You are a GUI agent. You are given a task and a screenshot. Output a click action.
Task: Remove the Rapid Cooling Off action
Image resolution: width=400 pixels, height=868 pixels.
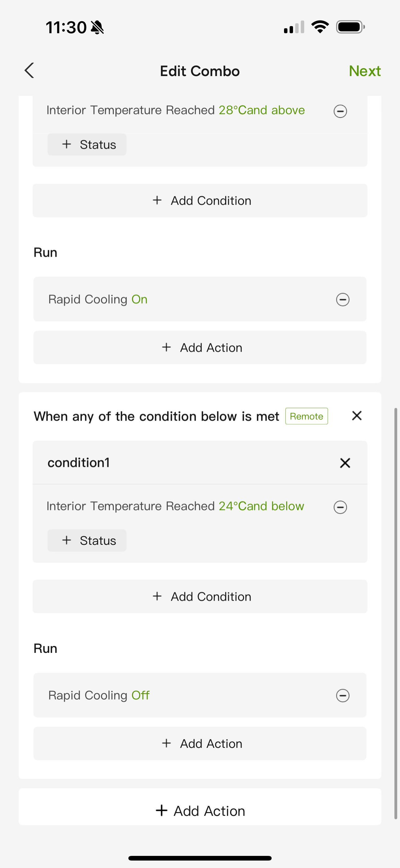click(342, 695)
